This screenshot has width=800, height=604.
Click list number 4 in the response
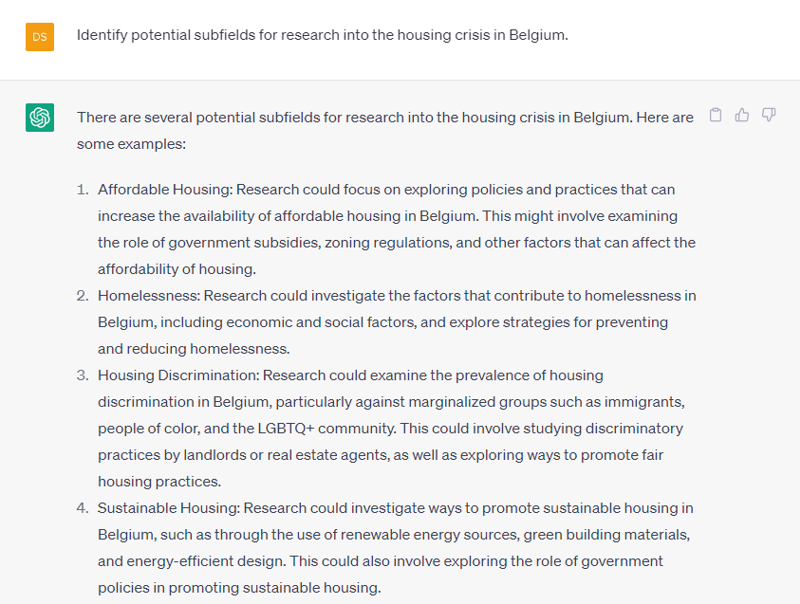click(x=83, y=509)
